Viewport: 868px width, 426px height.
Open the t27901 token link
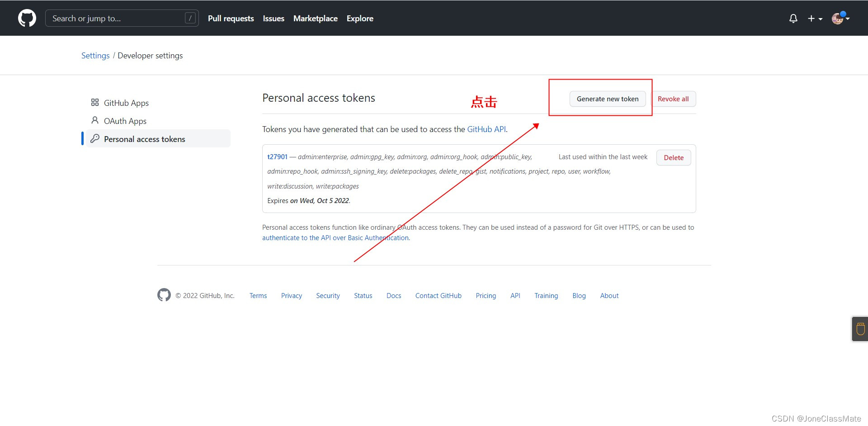click(277, 157)
